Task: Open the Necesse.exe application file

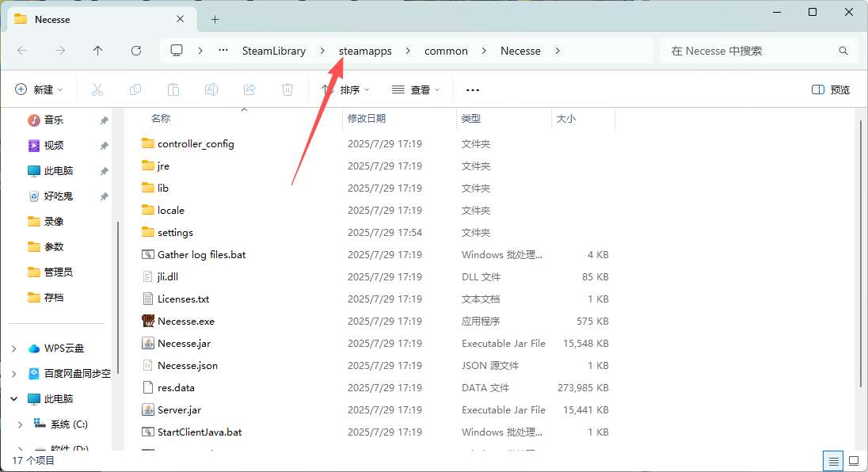Action: click(x=185, y=322)
